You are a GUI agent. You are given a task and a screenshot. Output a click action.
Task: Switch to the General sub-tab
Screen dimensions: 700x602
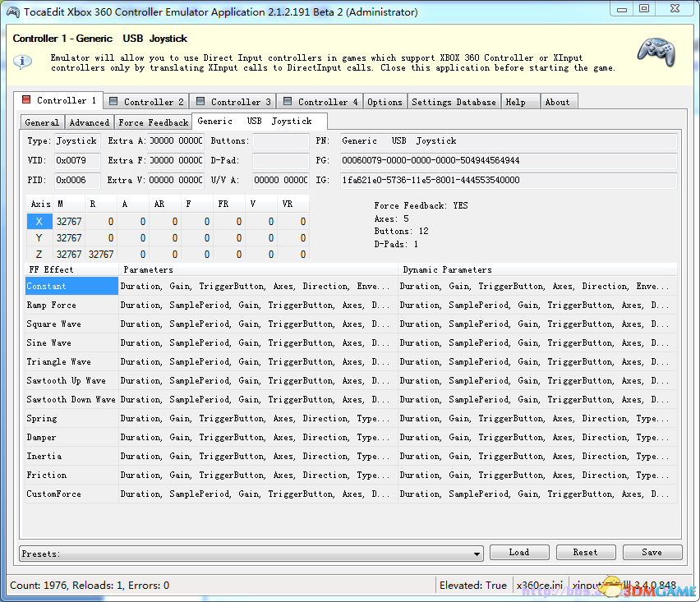coord(42,122)
